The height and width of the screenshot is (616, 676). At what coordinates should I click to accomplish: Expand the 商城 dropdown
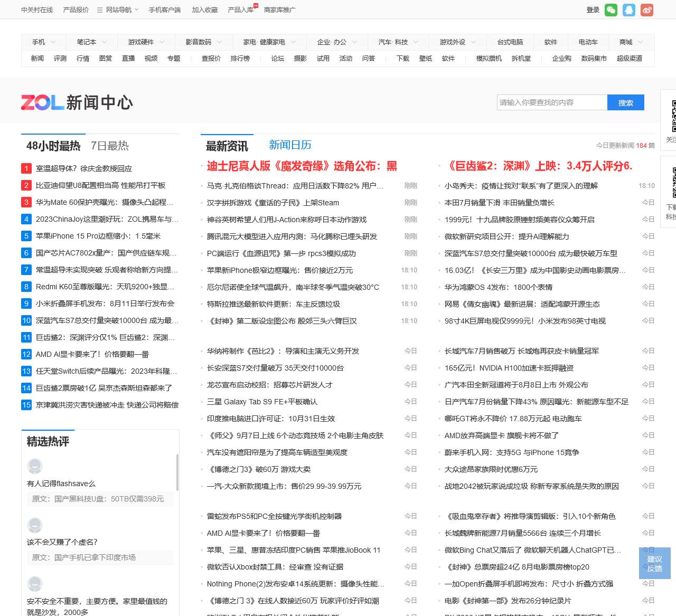tap(631, 42)
